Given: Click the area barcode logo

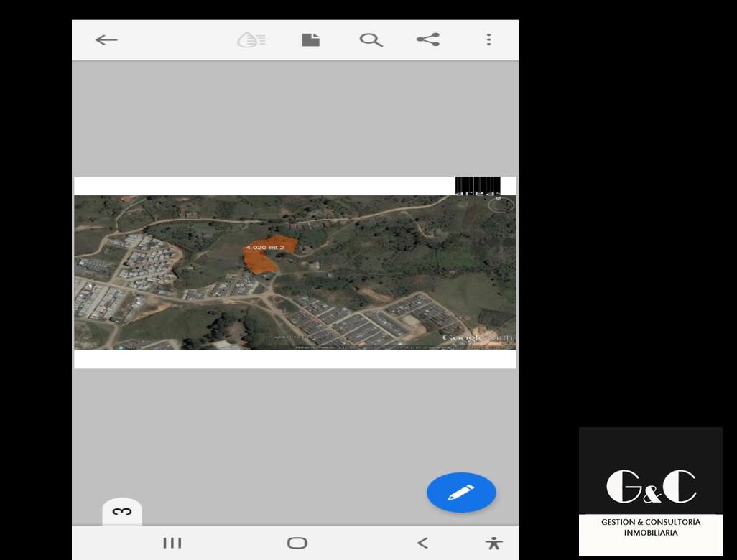Looking at the screenshot, I should coord(478,186).
